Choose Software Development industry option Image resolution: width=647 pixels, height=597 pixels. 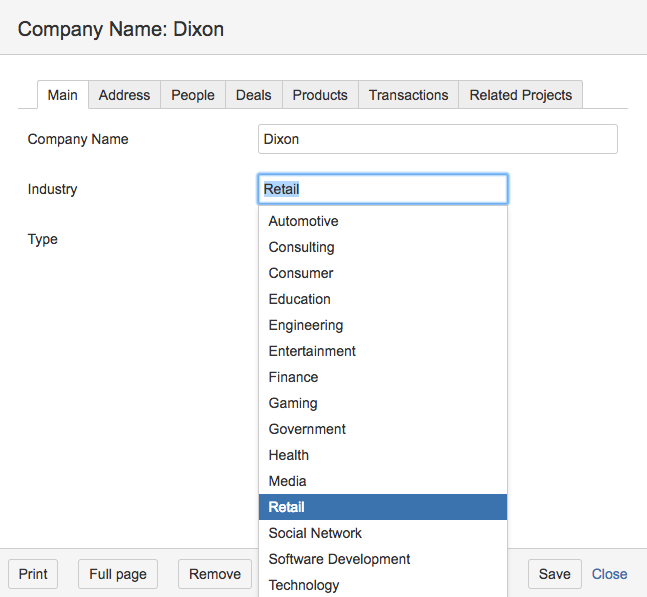[339, 559]
